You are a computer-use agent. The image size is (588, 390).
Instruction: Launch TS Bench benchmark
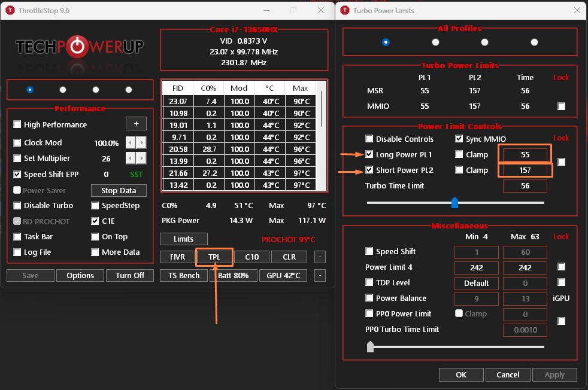tap(184, 276)
